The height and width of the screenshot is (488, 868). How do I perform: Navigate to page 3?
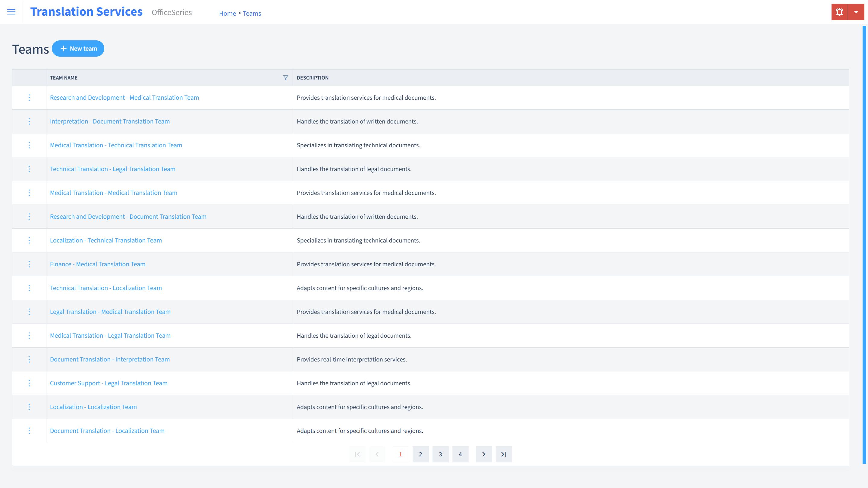[x=441, y=454]
